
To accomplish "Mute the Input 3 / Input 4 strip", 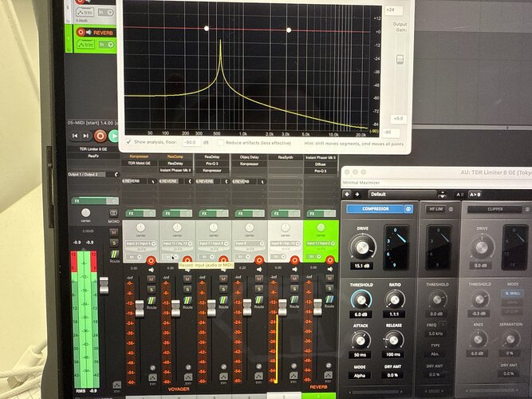I will [x=151, y=279].
